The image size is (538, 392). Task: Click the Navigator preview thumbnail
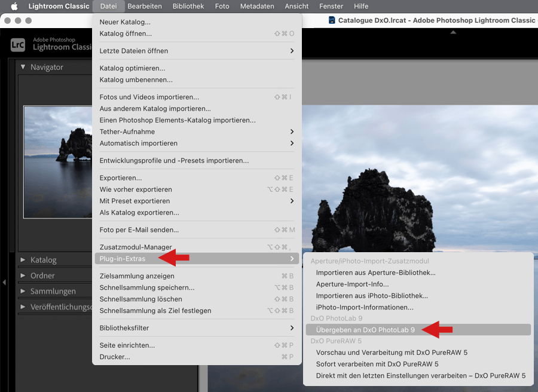(57, 162)
